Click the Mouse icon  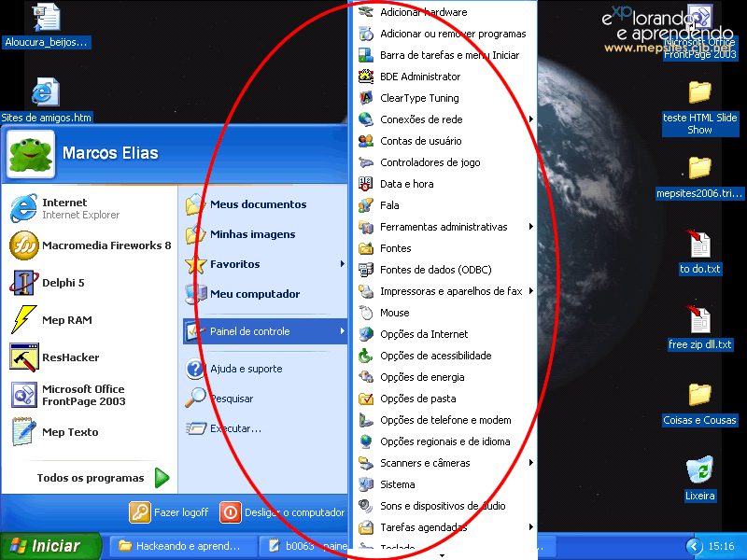tap(366, 313)
